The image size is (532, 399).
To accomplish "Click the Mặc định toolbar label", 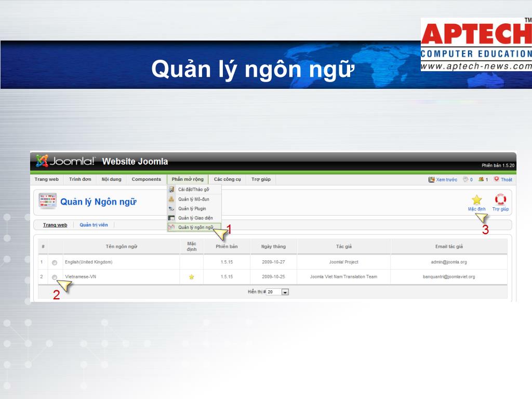I will pos(477,209).
